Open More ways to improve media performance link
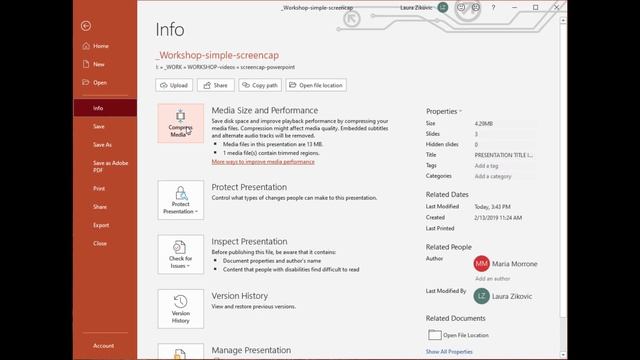Viewport: 640px width, 360px height. click(x=263, y=162)
